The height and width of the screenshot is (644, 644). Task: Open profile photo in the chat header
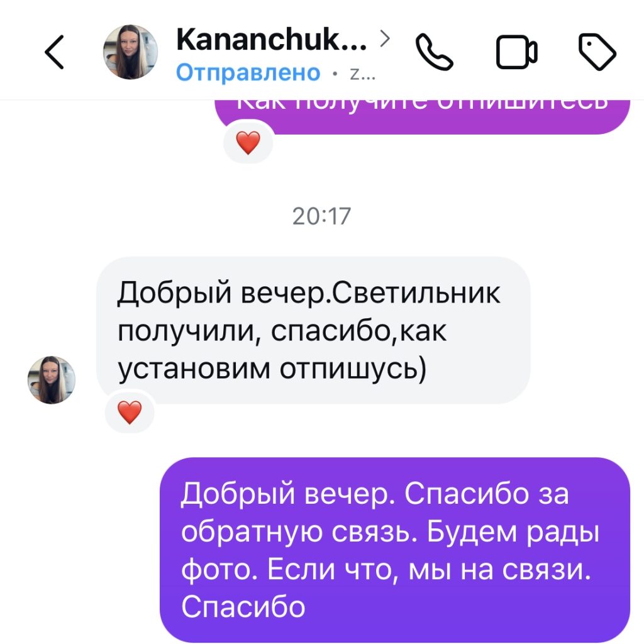(x=130, y=52)
